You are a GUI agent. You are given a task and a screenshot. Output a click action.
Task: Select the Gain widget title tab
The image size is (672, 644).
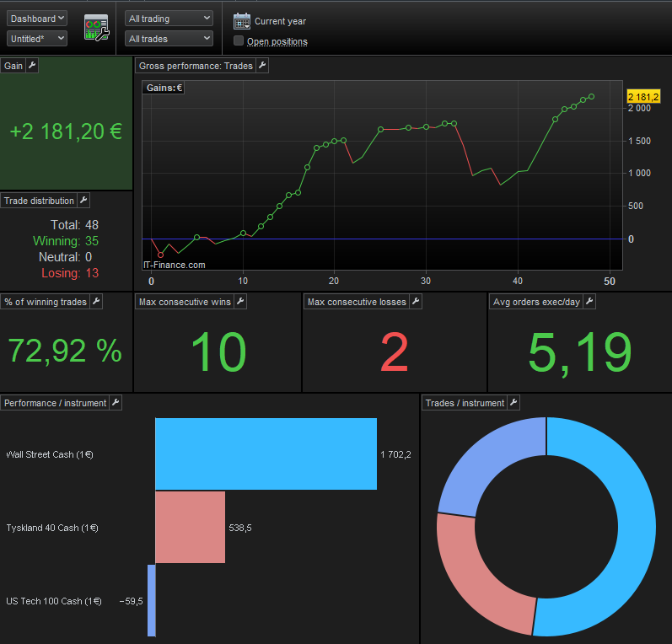pyautogui.click(x=13, y=66)
